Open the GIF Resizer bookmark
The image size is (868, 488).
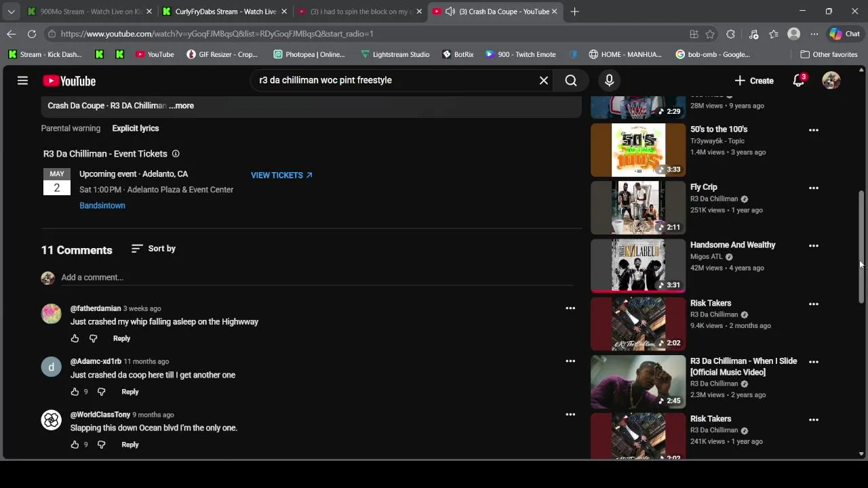(x=222, y=54)
